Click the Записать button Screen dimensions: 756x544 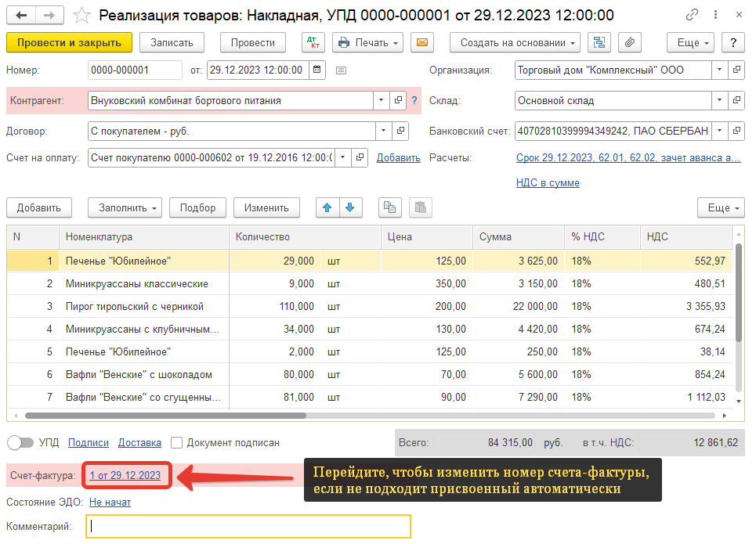click(x=172, y=42)
